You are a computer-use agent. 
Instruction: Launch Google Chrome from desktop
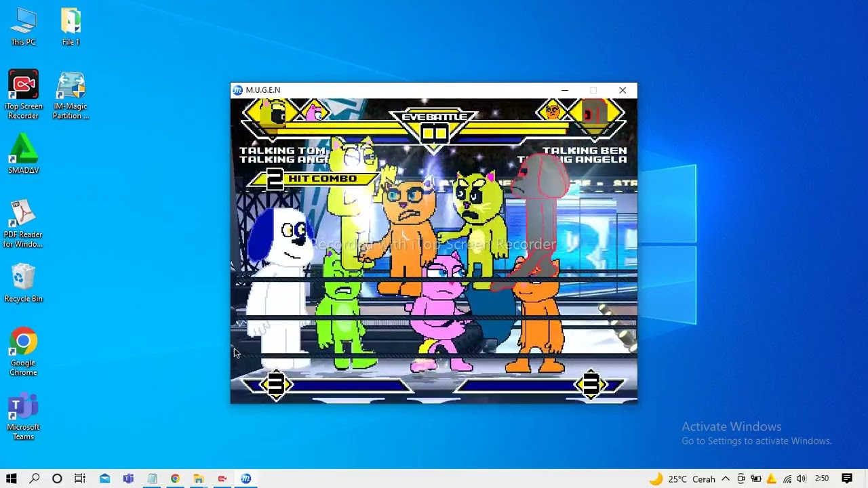23,352
